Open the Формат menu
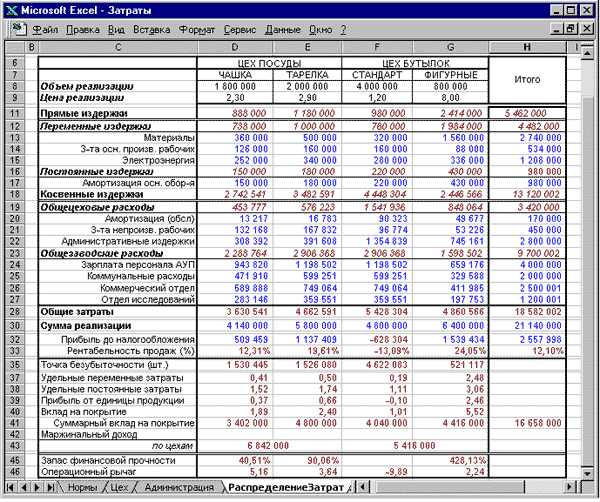 [197, 29]
